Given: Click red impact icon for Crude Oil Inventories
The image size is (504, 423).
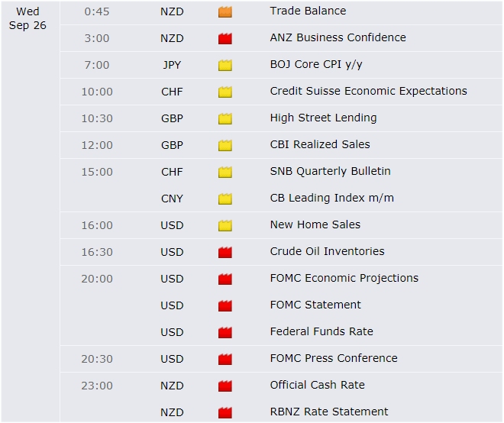Looking at the screenshot, I should (225, 252).
